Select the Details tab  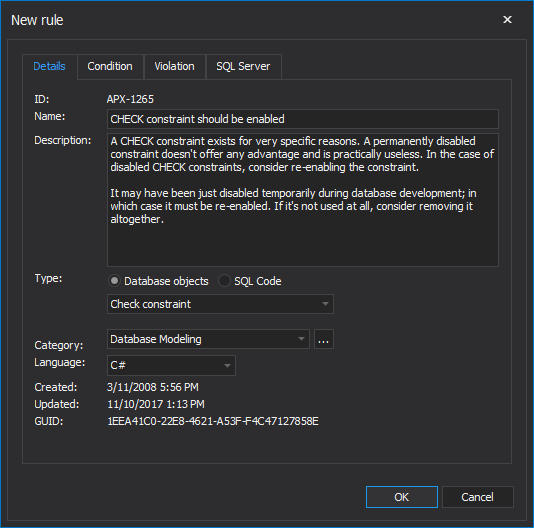tap(49, 66)
